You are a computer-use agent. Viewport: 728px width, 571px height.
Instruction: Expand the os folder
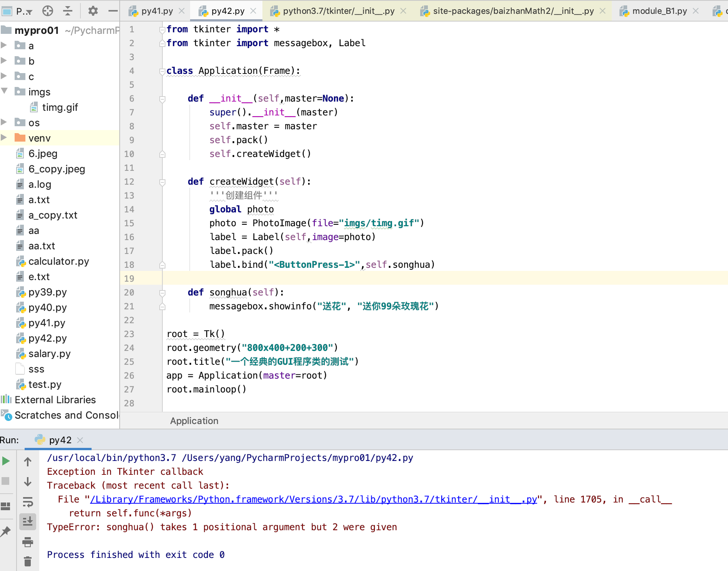(4, 122)
